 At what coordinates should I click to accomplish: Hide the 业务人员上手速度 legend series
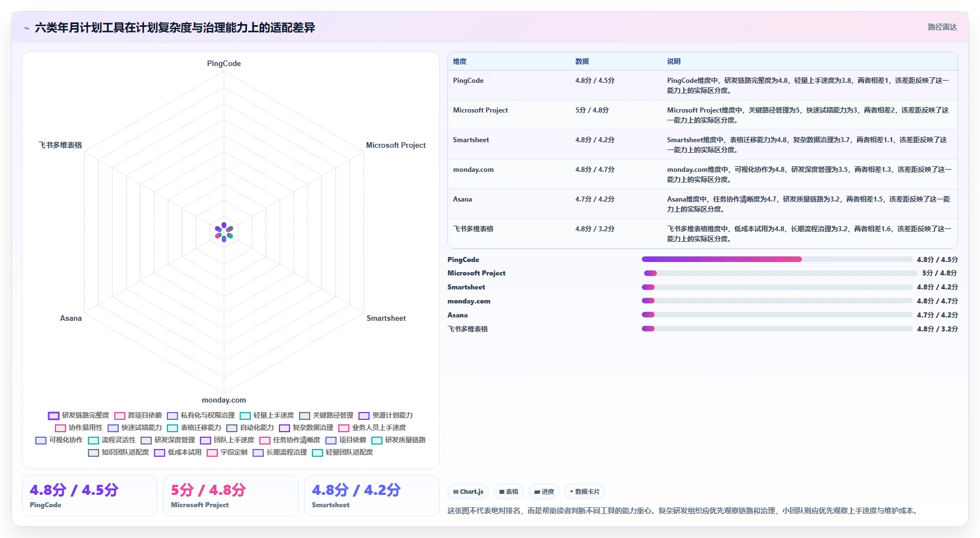click(372, 428)
